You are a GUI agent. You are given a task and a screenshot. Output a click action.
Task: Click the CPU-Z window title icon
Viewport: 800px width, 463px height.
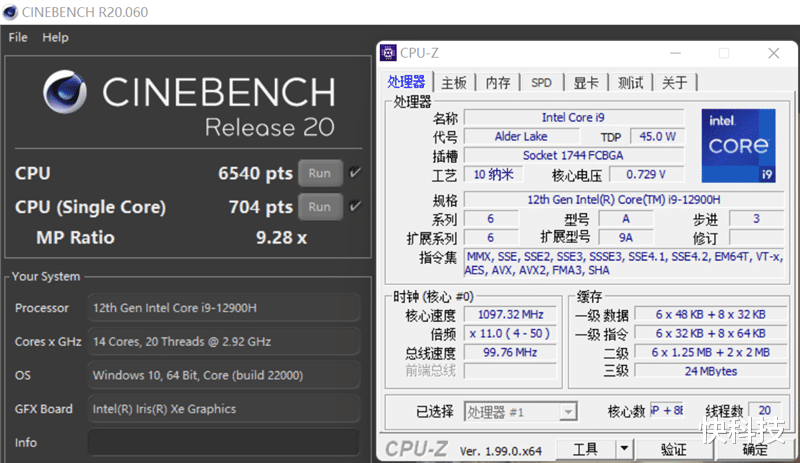[x=388, y=53]
